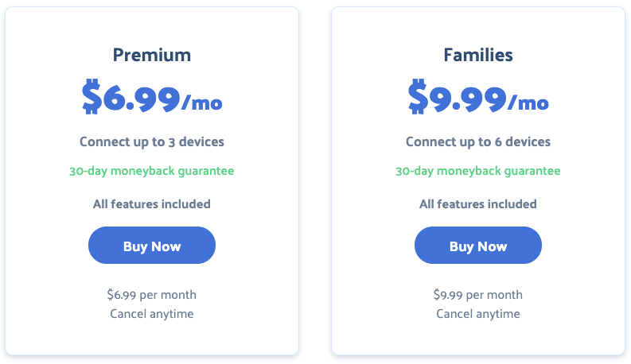Select the Premium plan heading
The image size is (631, 364).
click(x=152, y=55)
